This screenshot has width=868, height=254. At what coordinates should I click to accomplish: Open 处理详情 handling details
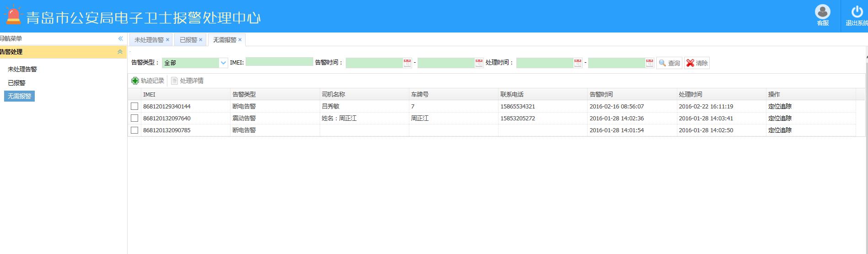pos(188,81)
